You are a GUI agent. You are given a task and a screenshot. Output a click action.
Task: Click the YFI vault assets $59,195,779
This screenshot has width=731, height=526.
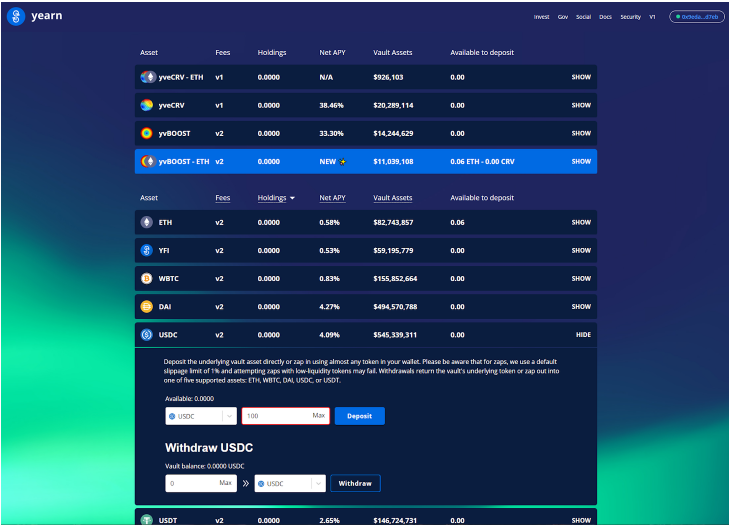point(393,250)
